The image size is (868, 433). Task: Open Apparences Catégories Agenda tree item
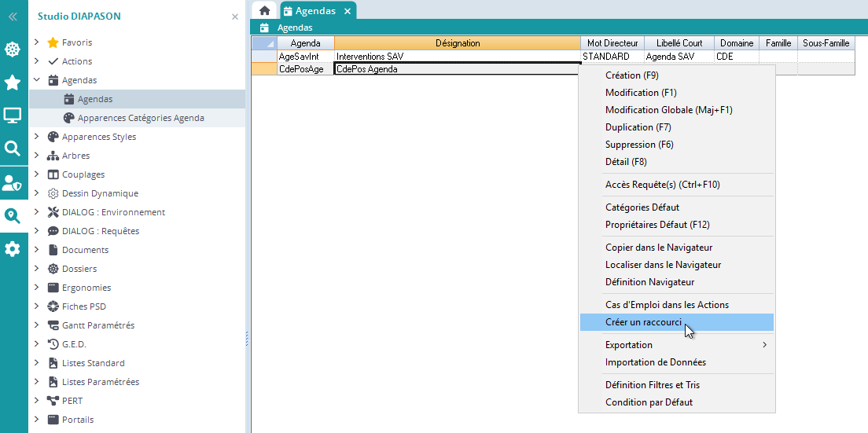[x=141, y=118]
